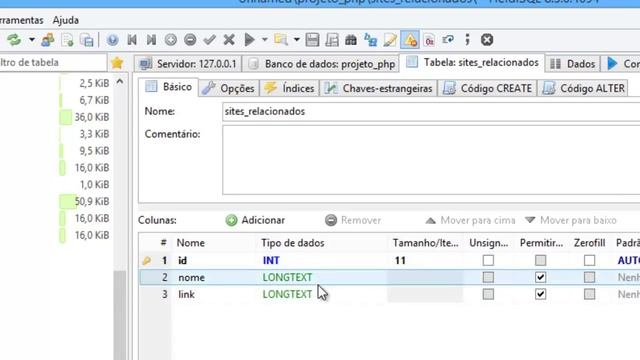The width and height of the screenshot is (640, 360).
Task: Toggle Unsigned checkbox in link row
Action: (x=488, y=294)
